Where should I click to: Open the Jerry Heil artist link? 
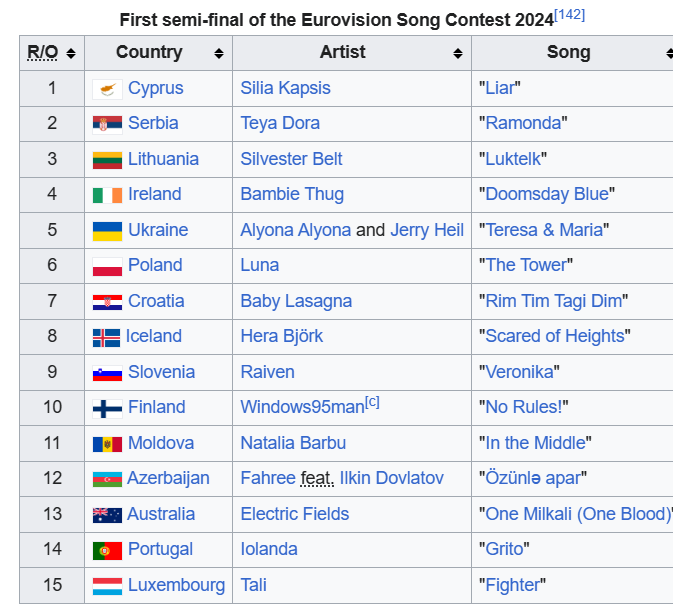[427, 230]
